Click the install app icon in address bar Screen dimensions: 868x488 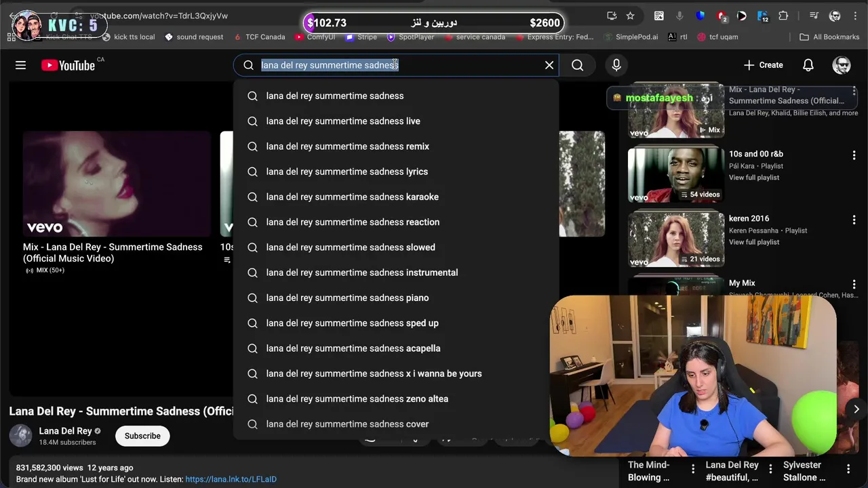[x=612, y=16]
